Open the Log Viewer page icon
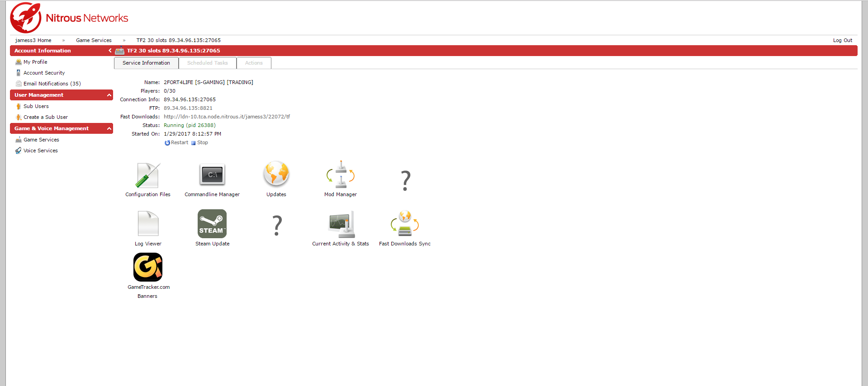868x386 pixels. point(148,223)
